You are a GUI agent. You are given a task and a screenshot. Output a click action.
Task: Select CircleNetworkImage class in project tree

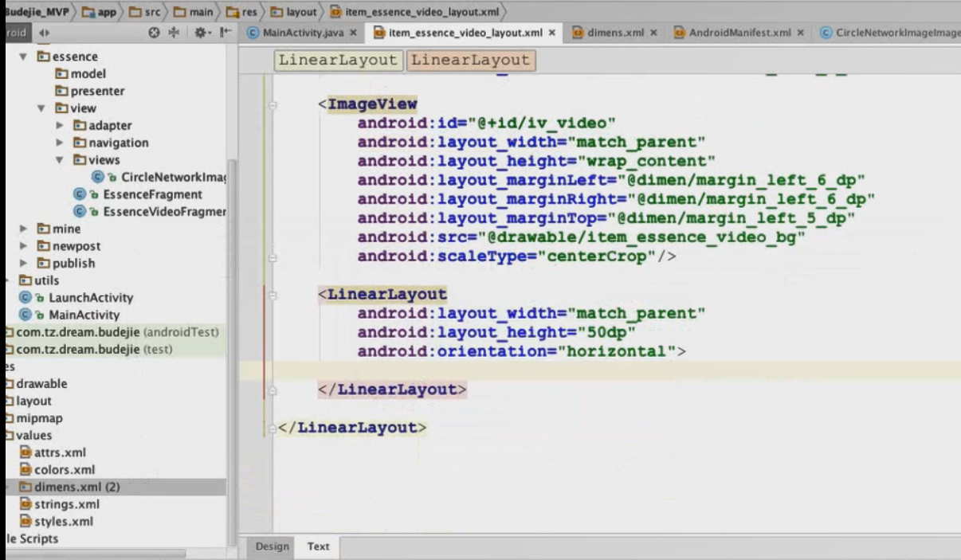(159, 177)
